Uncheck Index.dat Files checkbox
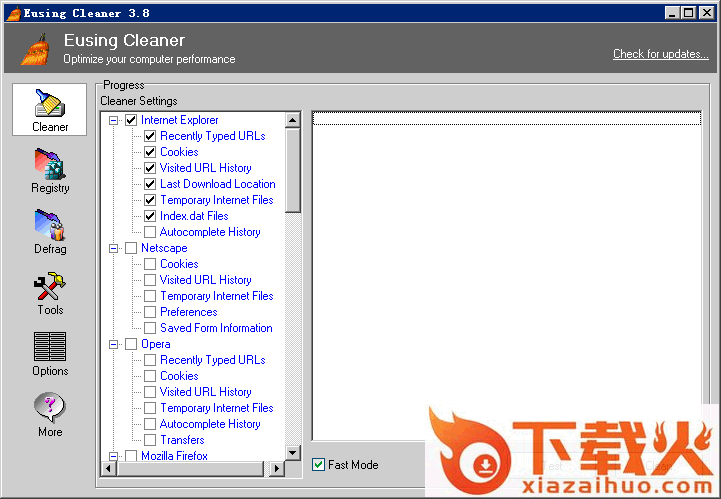 point(150,216)
